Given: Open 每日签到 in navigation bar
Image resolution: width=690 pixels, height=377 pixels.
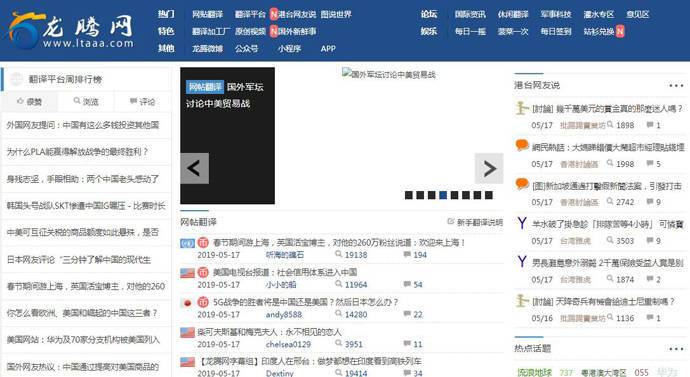Looking at the screenshot, I should [x=556, y=31].
